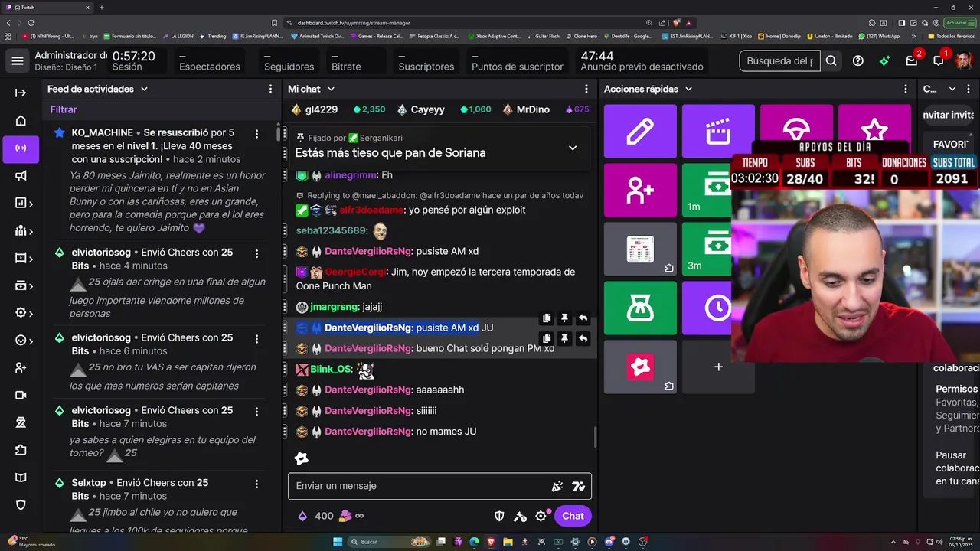Open the Creator Camp book icon in sidebar
Viewport: 980px width, 551px height.
point(21,478)
